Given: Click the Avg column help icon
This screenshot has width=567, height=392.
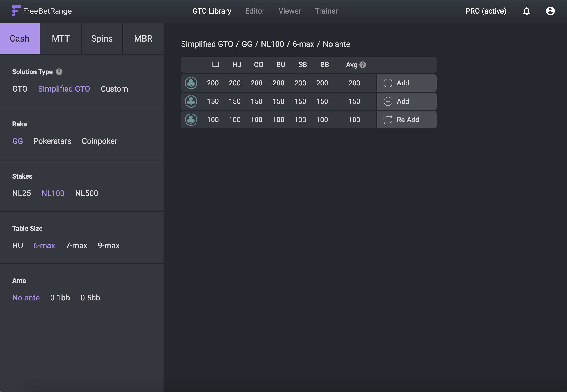Looking at the screenshot, I should pos(362,65).
